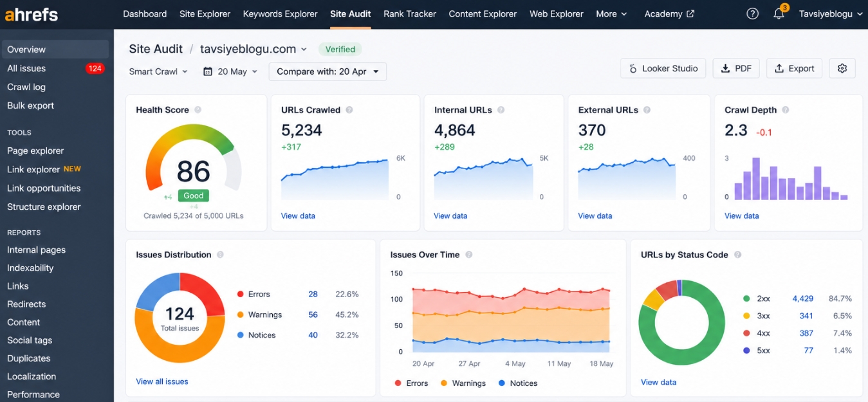Click View data under Crawl Depth

742,216
